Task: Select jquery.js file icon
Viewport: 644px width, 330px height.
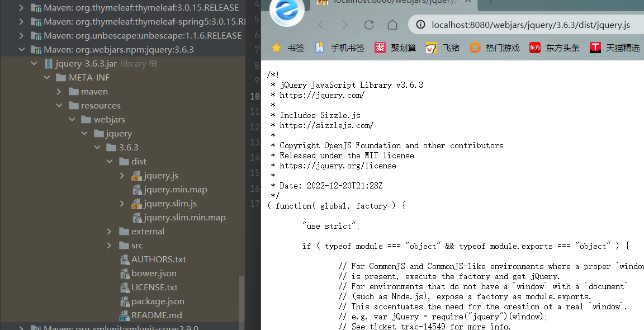Action: (136, 176)
